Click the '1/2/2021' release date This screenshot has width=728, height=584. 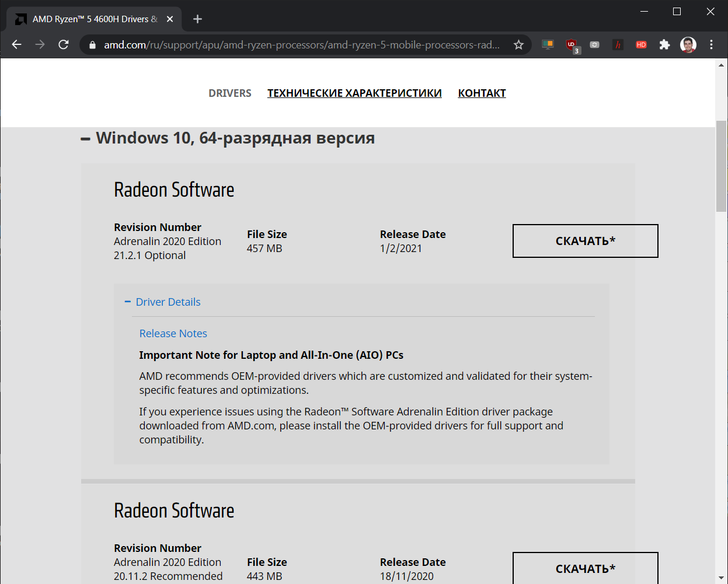401,249
